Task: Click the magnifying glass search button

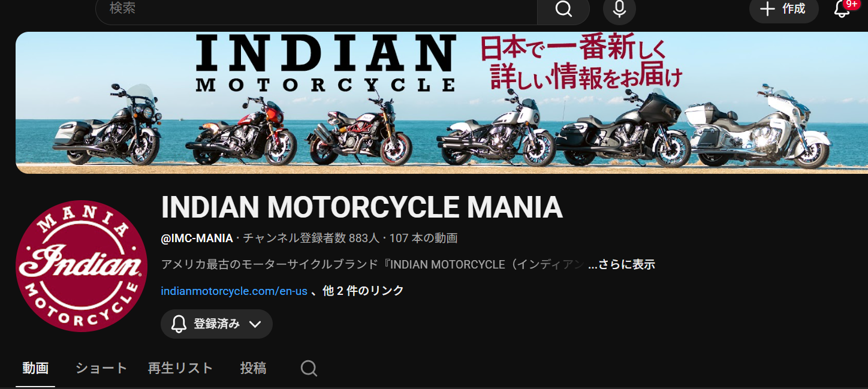Action: [x=563, y=10]
